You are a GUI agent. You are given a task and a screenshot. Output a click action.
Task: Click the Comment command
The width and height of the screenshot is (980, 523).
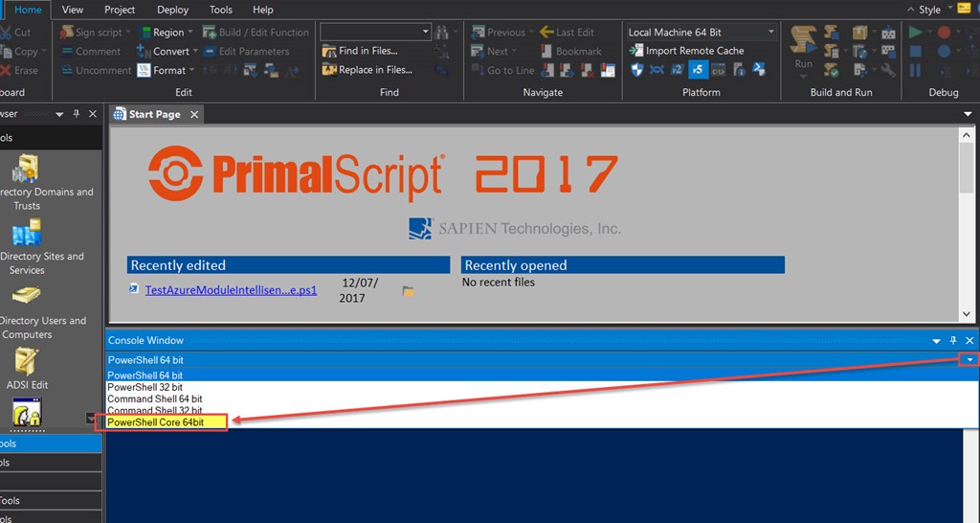click(x=91, y=52)
